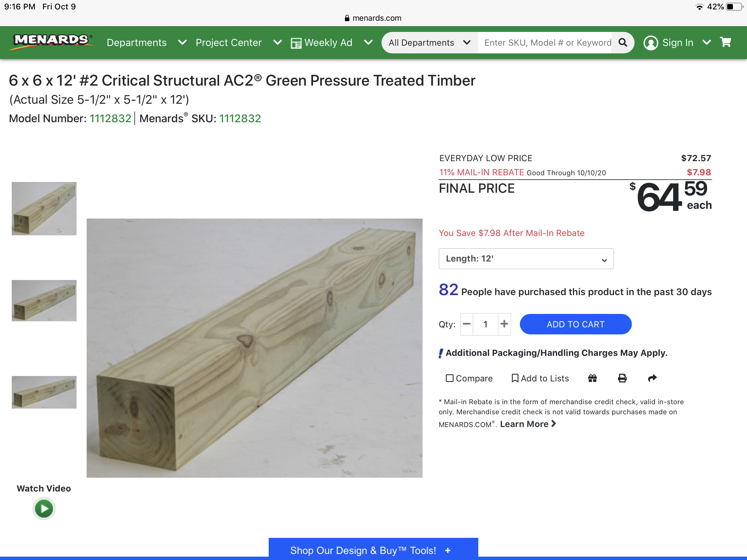
Task: Click the Sign In account icon
Action: pyautogui.click(x=650, y=43)
